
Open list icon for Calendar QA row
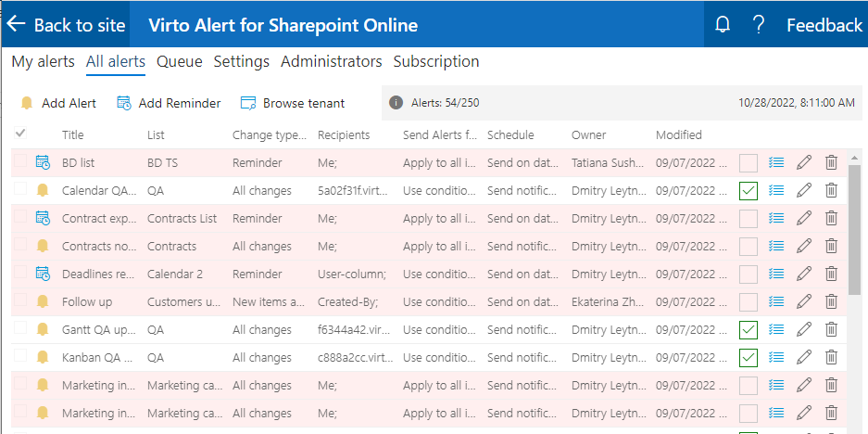[x=776, y=190]
